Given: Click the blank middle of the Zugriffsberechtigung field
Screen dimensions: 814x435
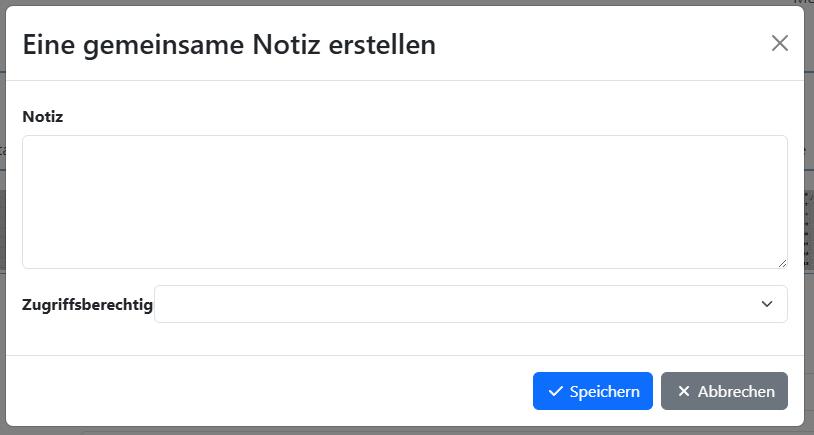Looking at the screenshot, I should point(450,304).
